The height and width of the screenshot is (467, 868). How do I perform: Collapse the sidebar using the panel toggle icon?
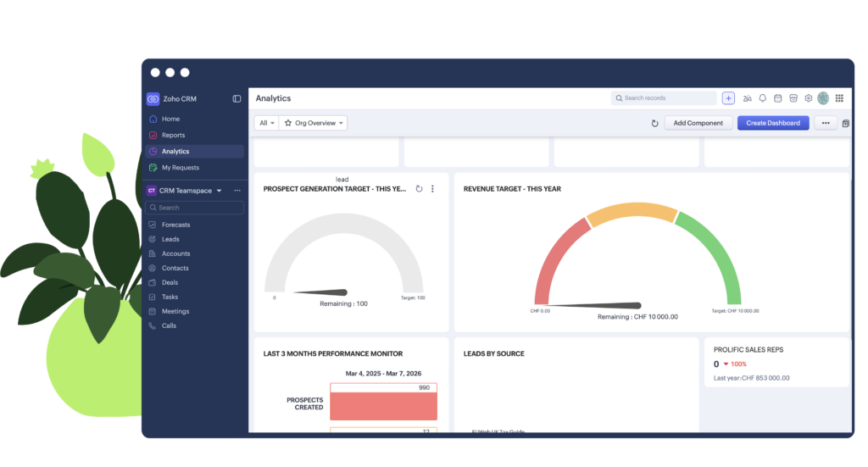point(237,98)
